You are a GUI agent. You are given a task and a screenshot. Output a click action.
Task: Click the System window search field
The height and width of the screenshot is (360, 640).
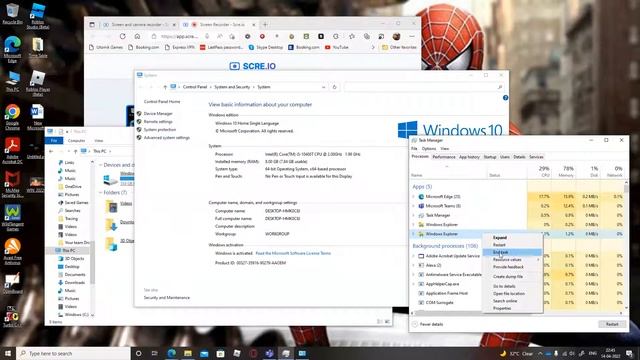424,87
